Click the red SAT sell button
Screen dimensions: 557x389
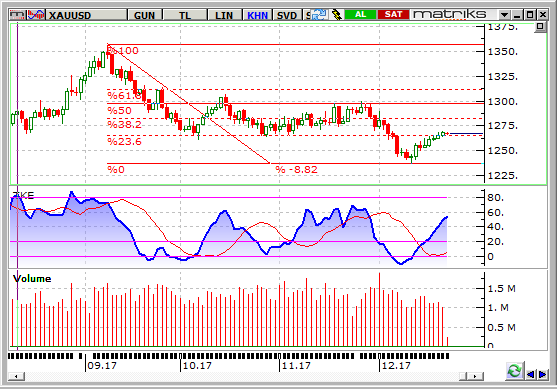393,14
